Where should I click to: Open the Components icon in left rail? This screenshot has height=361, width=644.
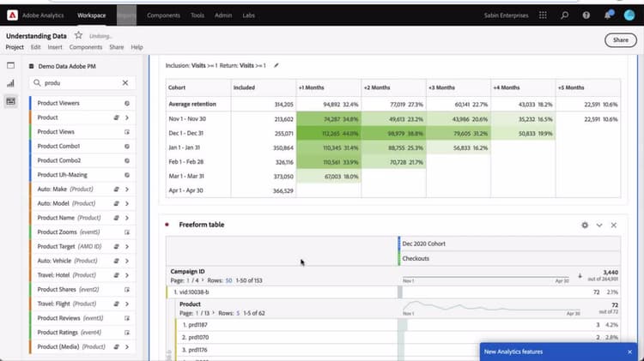(10, 101)
